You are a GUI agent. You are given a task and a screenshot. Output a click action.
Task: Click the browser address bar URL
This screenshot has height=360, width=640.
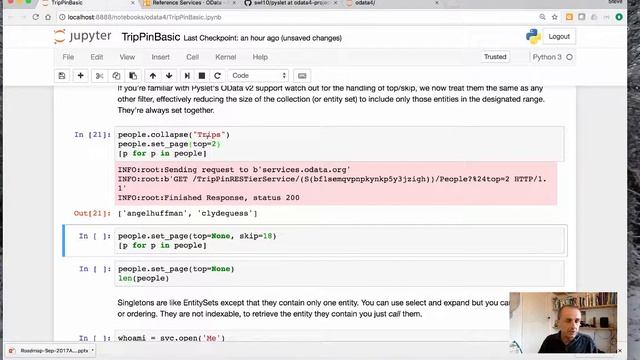pos(144,17)
